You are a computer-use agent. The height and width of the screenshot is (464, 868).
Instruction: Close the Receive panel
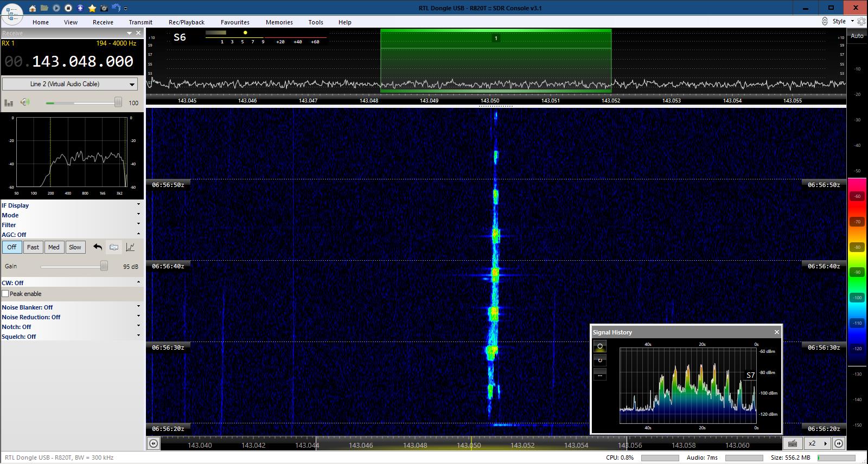[x=138, y=33]
